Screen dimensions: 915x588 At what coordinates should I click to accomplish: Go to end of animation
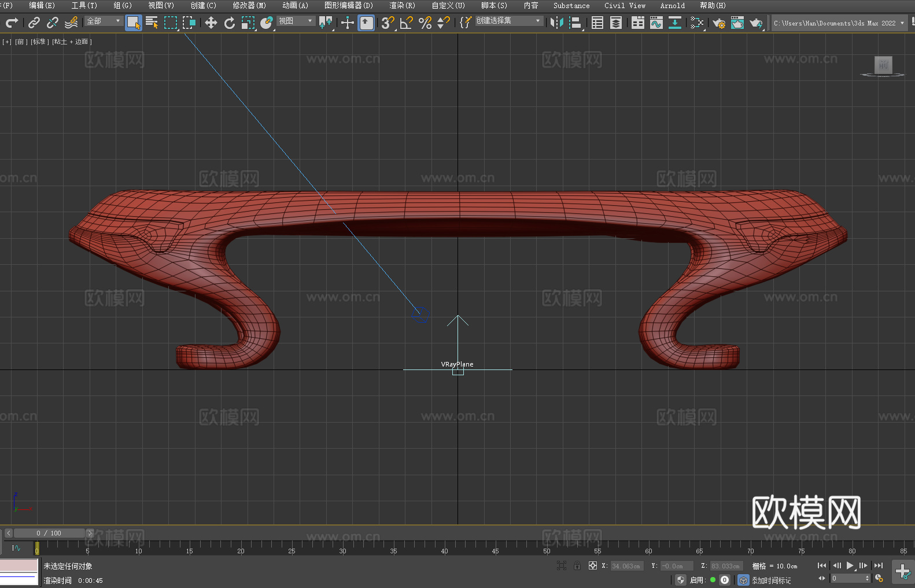(x=879, y=565)
